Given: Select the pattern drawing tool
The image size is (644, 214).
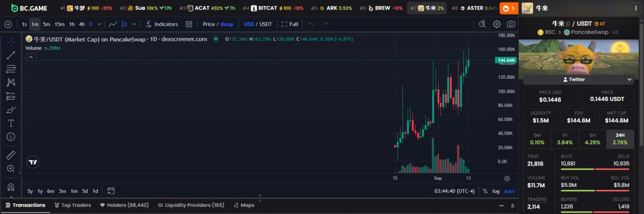Looking at the screenshot, I should (x=10, y=82).
